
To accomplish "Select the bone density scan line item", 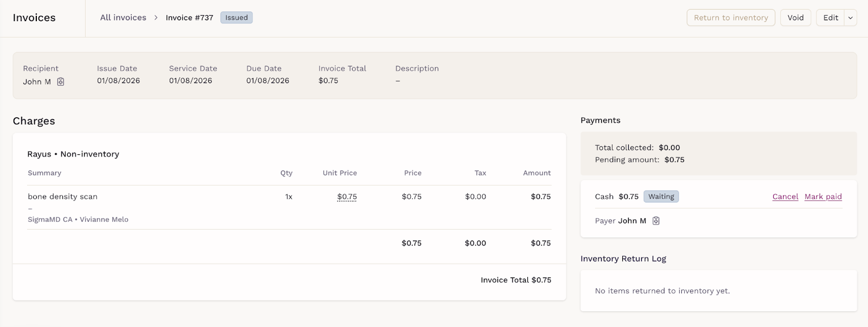I will click(63, 197).
